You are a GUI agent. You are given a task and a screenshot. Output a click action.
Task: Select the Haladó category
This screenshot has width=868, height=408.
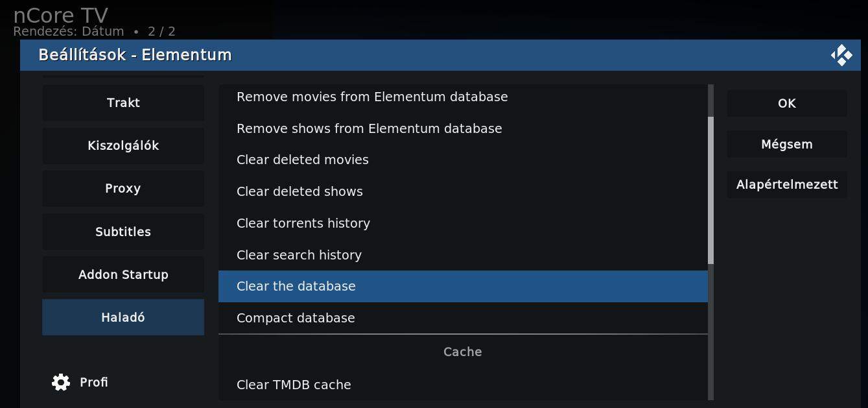[x=123, y=317]
